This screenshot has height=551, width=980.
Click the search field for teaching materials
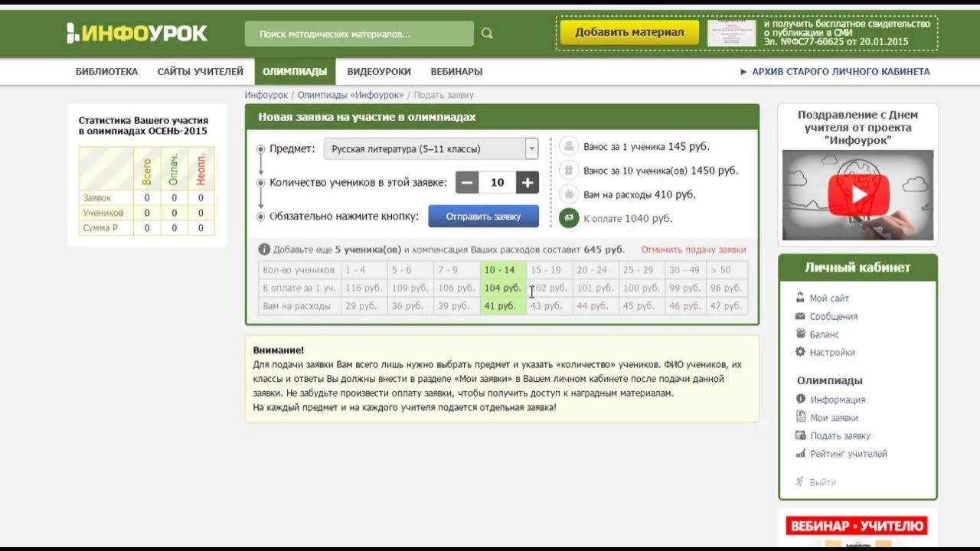pyautogui.click(x=359, y=34)
